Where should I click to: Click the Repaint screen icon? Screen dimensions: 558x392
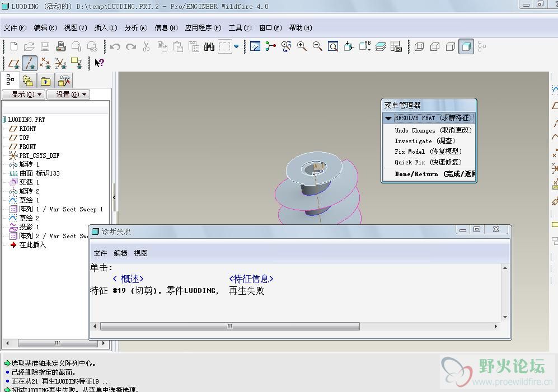point(255,46)
